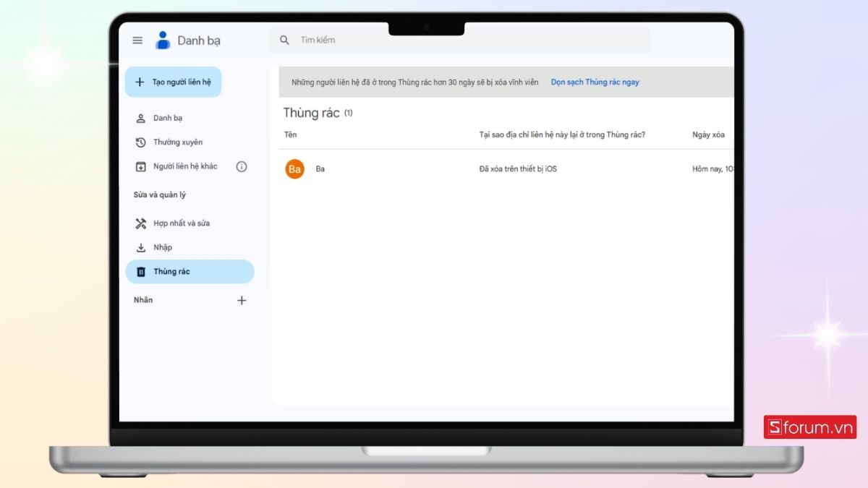Click the Danh bạ contacts logo
The image size is (868, 488).
(x=163, y=40)
